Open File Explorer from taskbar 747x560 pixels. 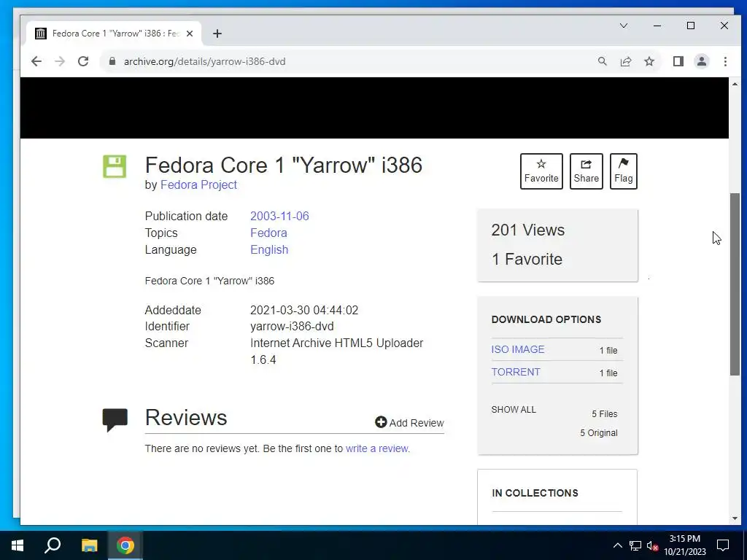coord(89,545)
